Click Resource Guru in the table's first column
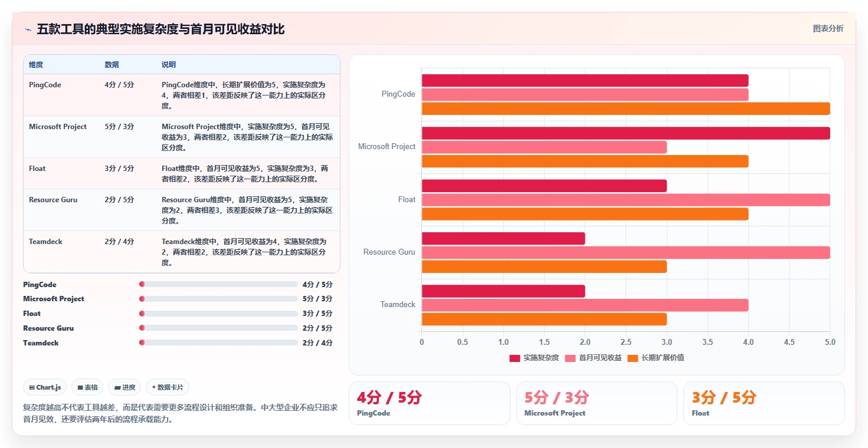 (x=53, y=200)
